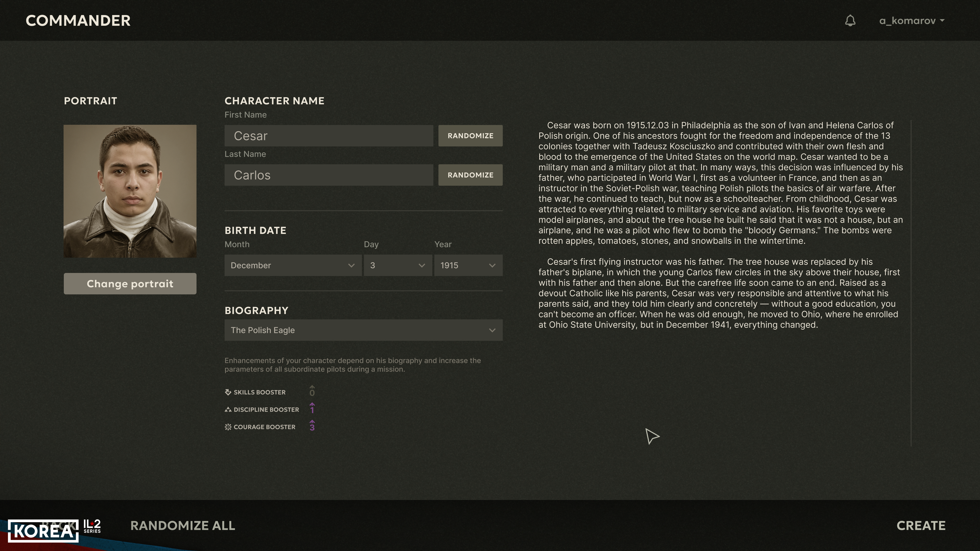Click the Discipline Booster icon

228,409
